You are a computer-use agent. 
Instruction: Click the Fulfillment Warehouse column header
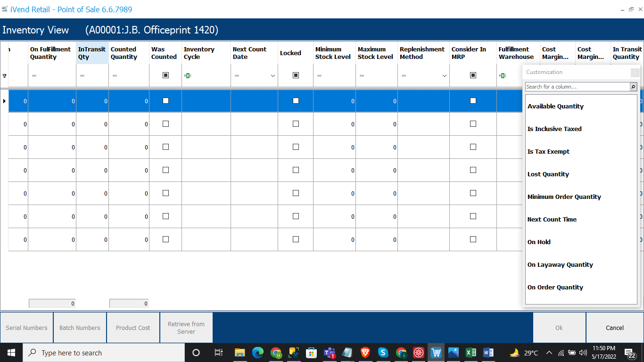point(518,53)
